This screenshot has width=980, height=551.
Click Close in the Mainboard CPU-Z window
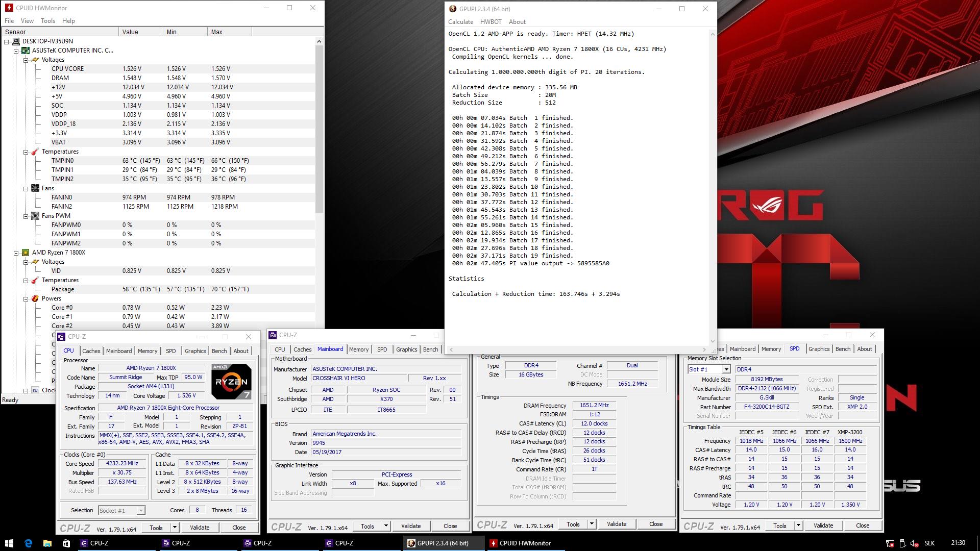tap(450, 526)
